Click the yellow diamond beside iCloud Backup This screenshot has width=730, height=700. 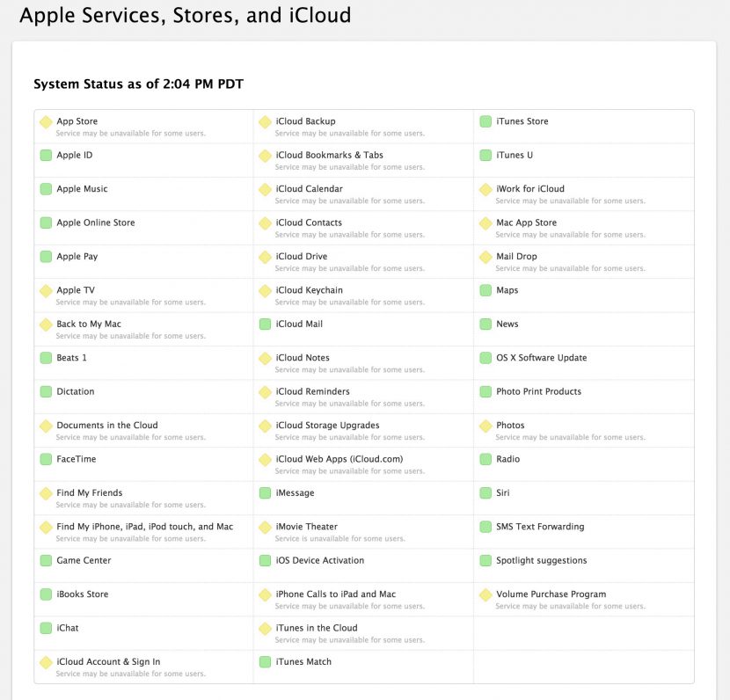[265, 122]
